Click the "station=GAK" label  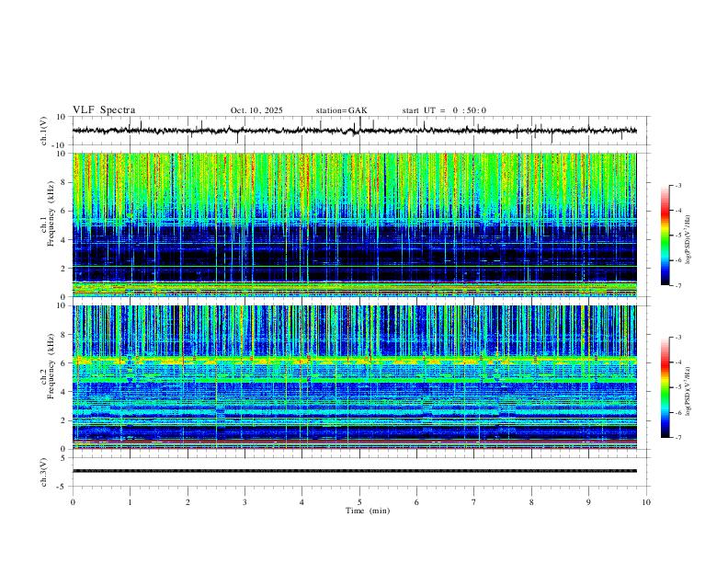point(341,110)
